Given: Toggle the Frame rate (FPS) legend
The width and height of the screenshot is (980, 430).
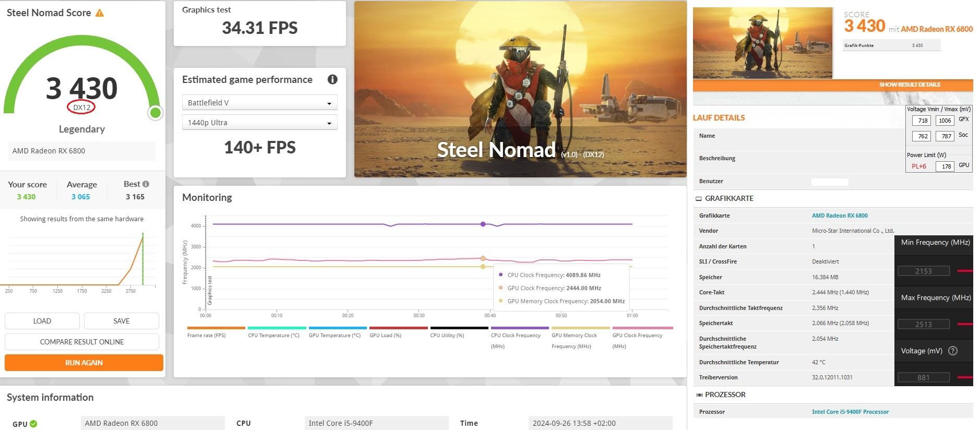Looking at the screenshot, I should pyautogui.click(x=216, y=332).
